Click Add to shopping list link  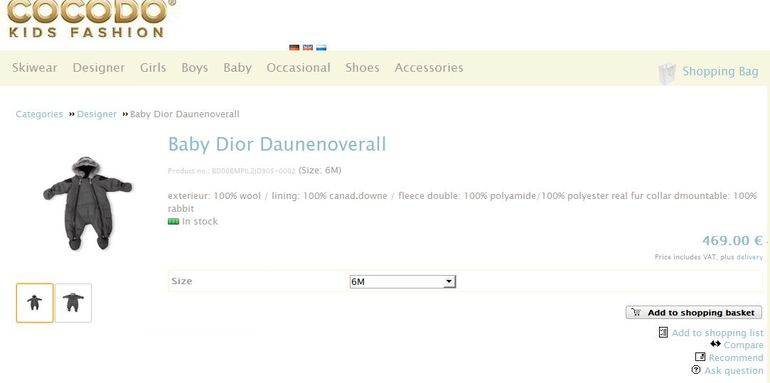pos(717,333)
